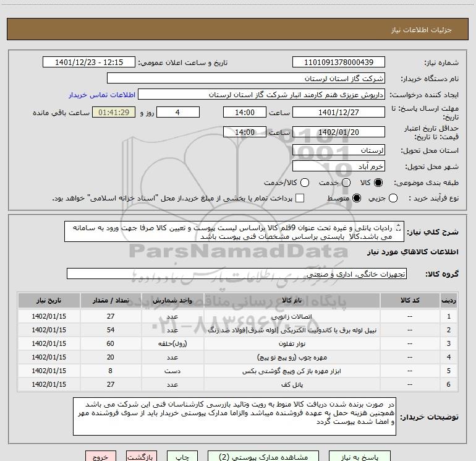Select row item پانل کف
476x461 pixels.
(x=292, y=385)
